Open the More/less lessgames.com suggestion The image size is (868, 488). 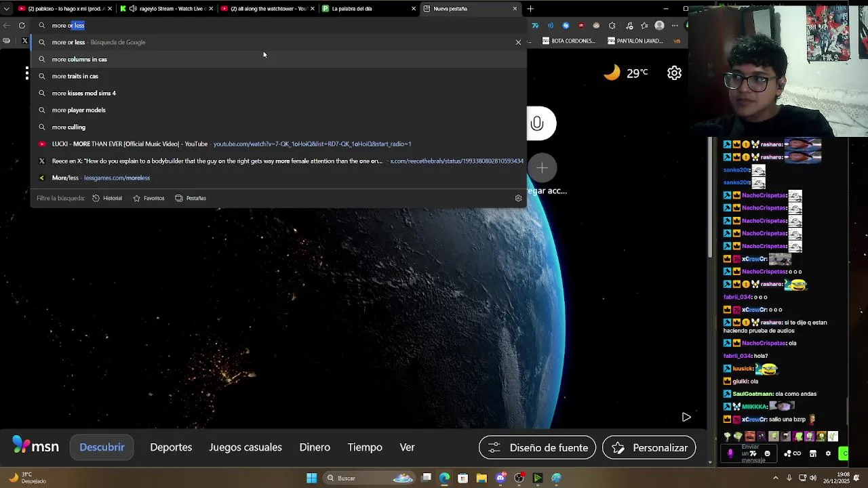click(278, 178)
